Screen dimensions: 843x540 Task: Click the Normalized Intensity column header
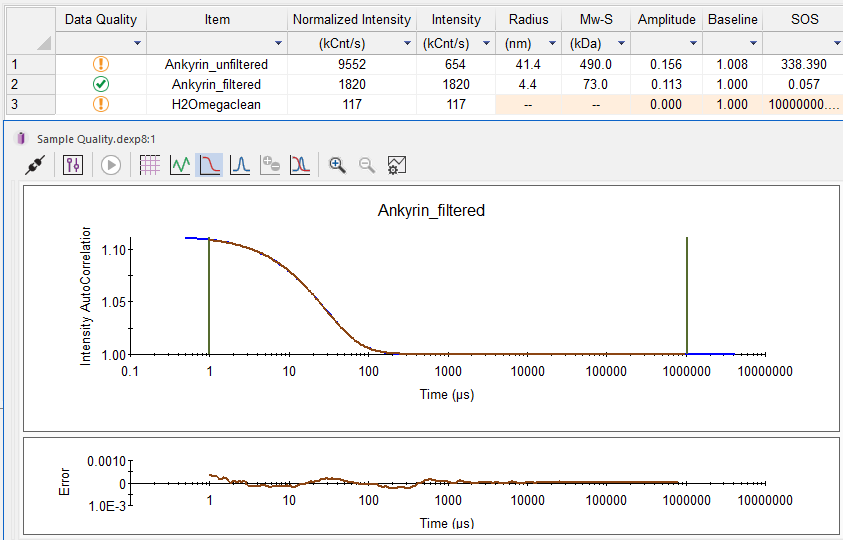351,20
